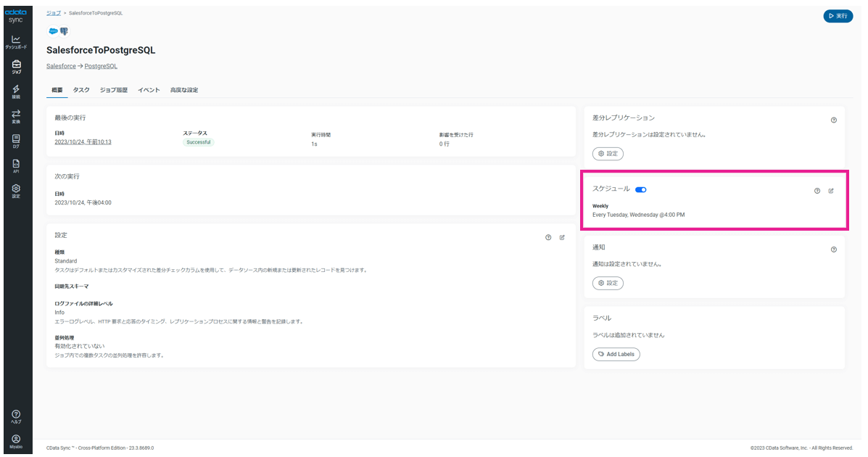Screen dimensions: 868x457
Task: Open the ダッシュボード sidebar icon
Action: (x=16, y=41)
